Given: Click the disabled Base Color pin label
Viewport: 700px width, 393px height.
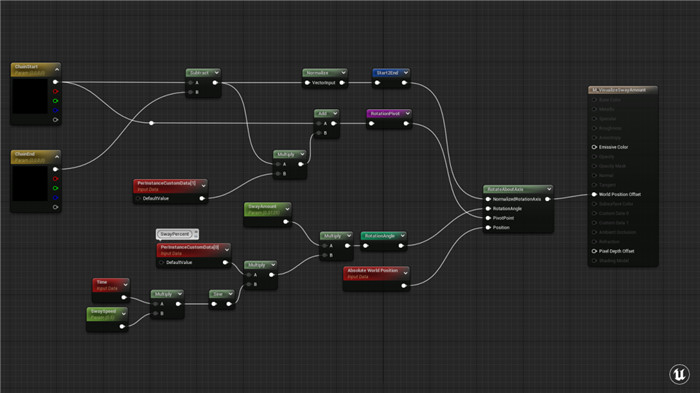Looking at the screenshot, I should [x=610, y=100].
